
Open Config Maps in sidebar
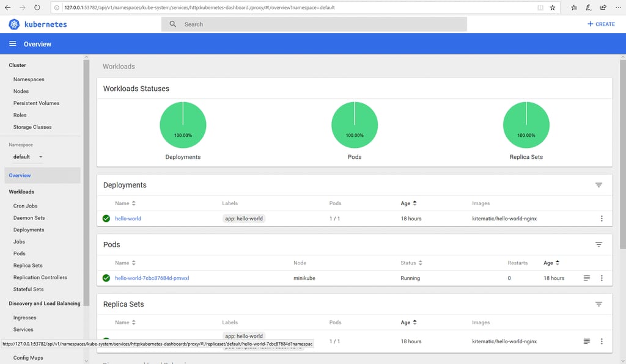tap(28, 358)
